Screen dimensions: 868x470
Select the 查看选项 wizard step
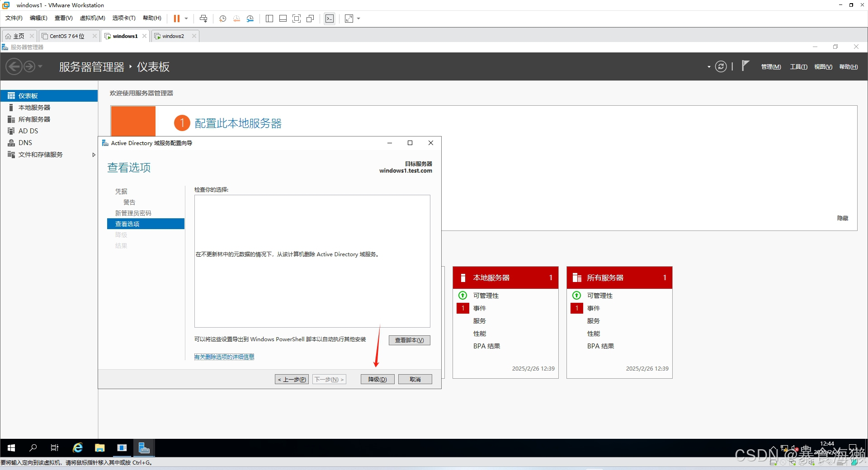click(146, 224)
